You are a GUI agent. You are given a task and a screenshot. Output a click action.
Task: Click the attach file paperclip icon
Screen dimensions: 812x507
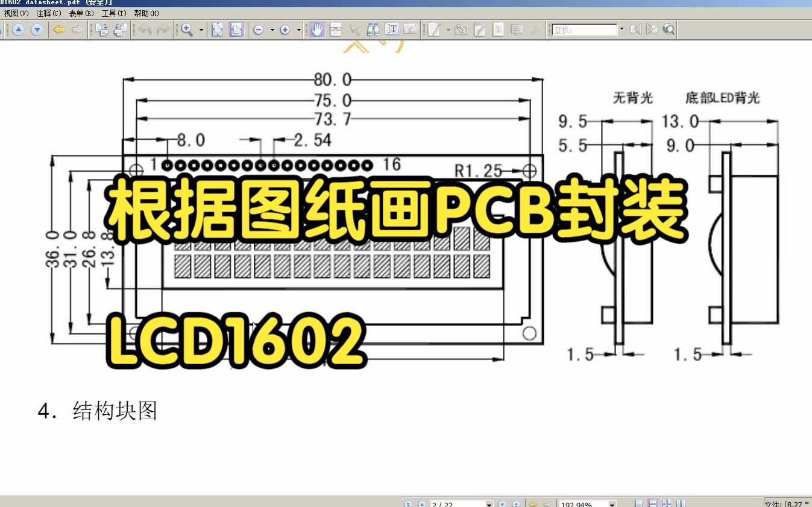click(x=461, y=30)
